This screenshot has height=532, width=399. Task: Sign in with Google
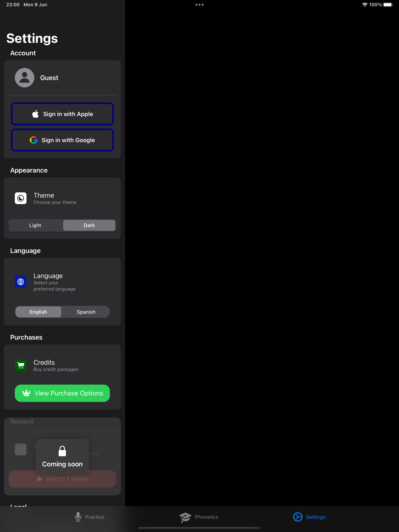point(62,140)
